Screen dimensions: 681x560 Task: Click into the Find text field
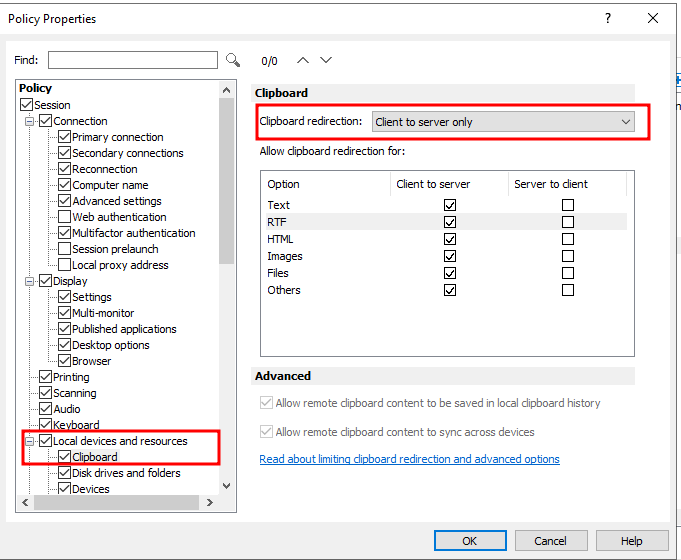[x=132, y=60]
